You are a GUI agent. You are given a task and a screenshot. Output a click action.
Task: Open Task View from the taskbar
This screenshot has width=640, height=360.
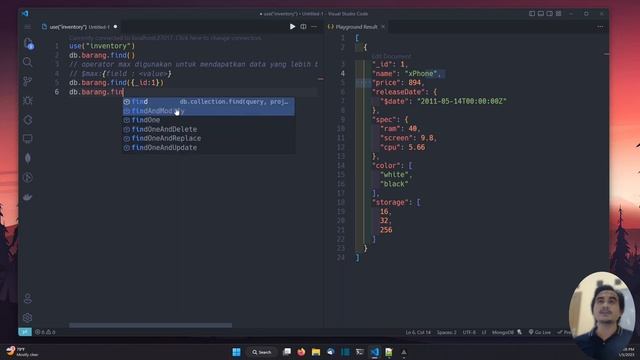[x=287, y=352]
